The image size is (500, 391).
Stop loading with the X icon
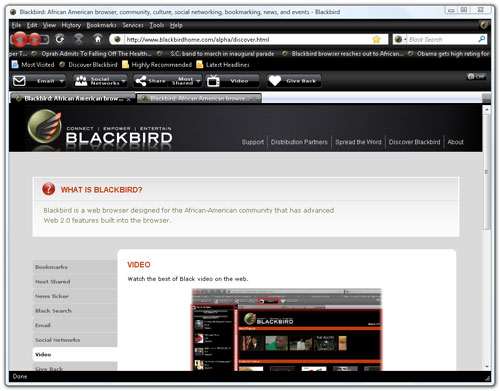pyautogui.click(x=79, y=39)
